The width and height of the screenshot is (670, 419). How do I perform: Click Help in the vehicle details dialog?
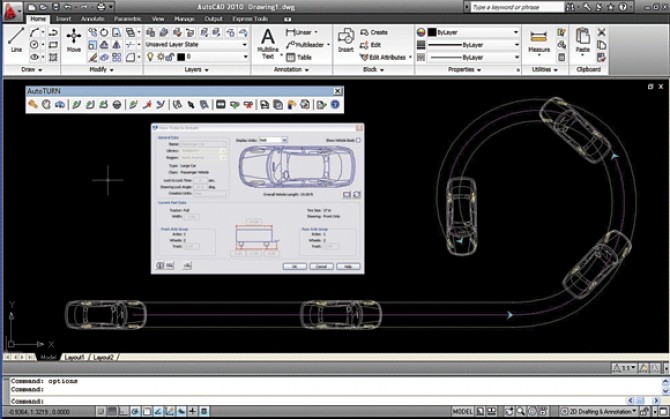click(x=348, y=267)
